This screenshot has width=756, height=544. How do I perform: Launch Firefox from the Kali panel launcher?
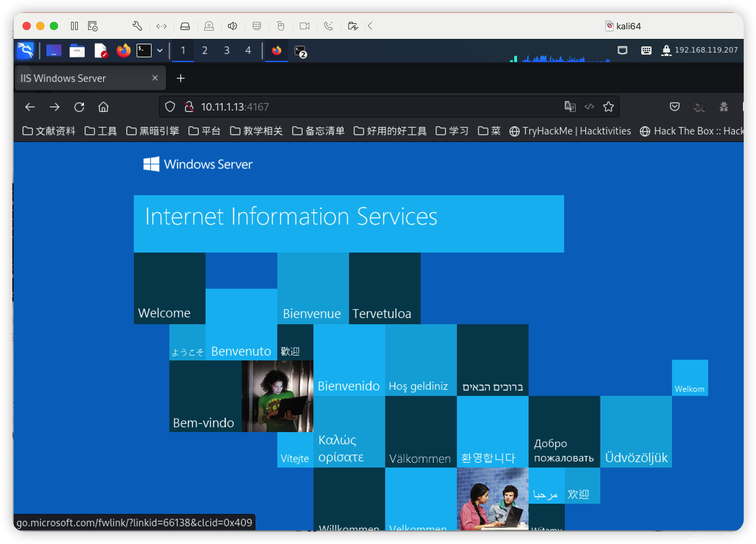(x=124, y=51)
